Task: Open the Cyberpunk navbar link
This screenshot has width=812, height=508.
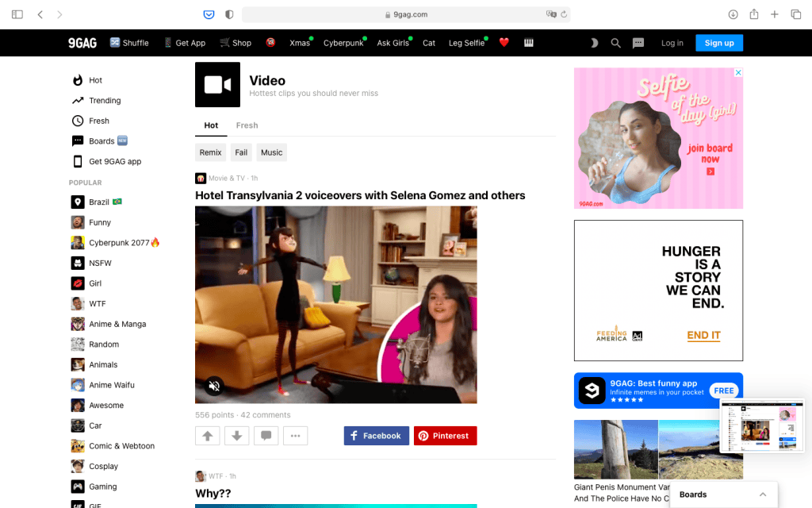Action: coord(344,43)
